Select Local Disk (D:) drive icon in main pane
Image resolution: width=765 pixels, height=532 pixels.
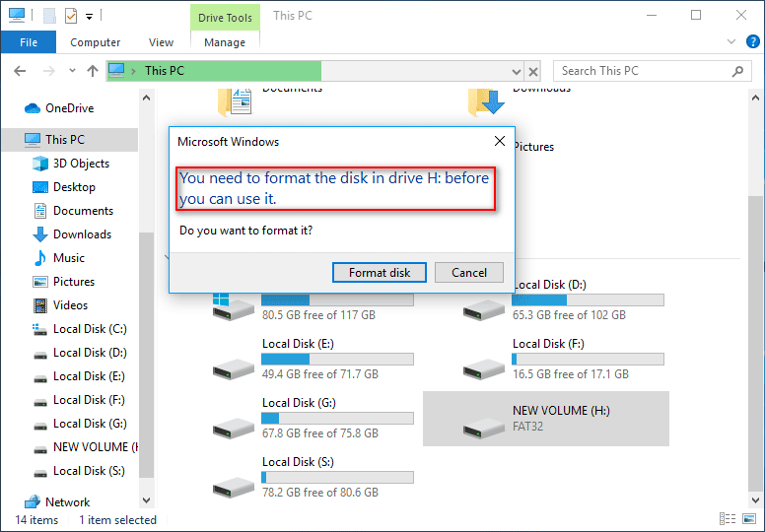[x=483, y=310]
